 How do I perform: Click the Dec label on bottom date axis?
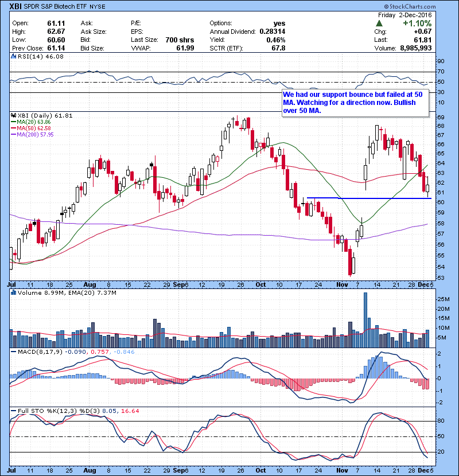423,470
